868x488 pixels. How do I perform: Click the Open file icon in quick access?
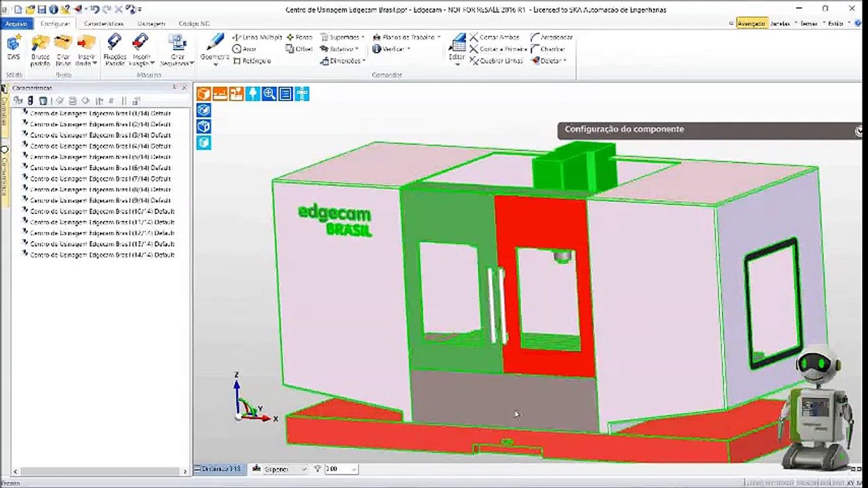[x=30, y=9]
